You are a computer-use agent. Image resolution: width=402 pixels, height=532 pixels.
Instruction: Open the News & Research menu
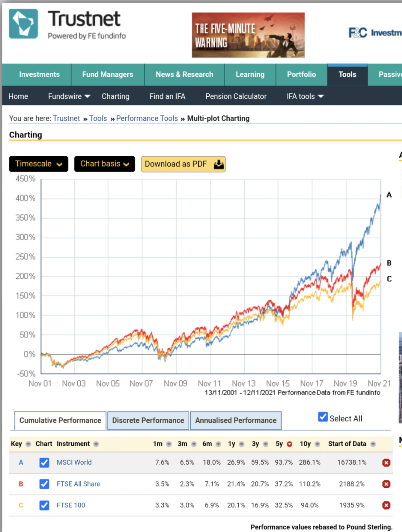(x=184, y=75)
